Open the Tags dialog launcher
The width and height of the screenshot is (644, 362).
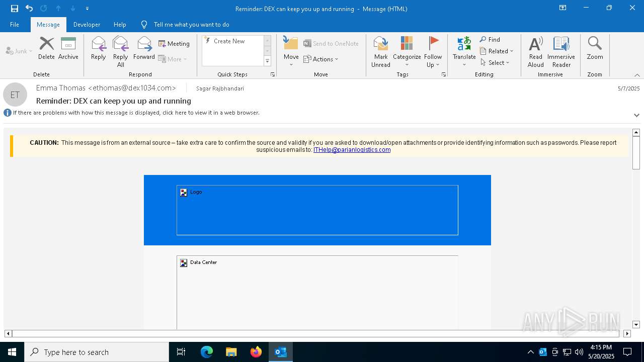[x=444, y=74]
